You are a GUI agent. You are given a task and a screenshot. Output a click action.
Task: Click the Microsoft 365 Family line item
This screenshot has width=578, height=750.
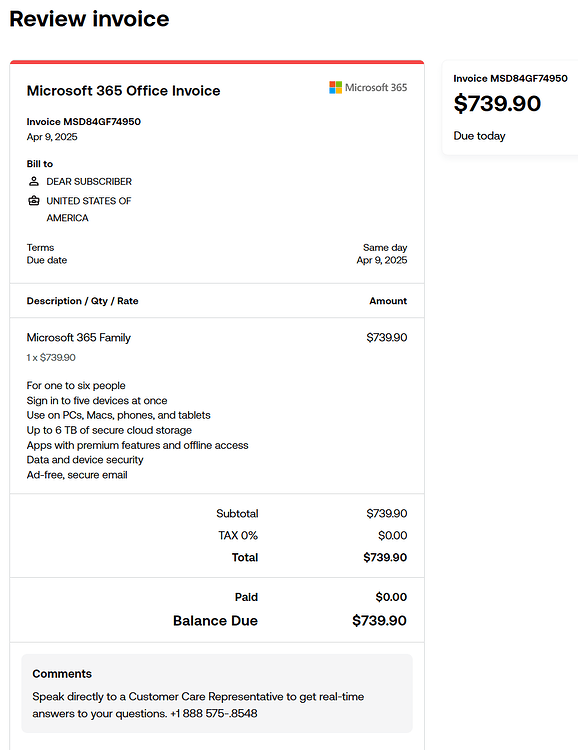78,338
